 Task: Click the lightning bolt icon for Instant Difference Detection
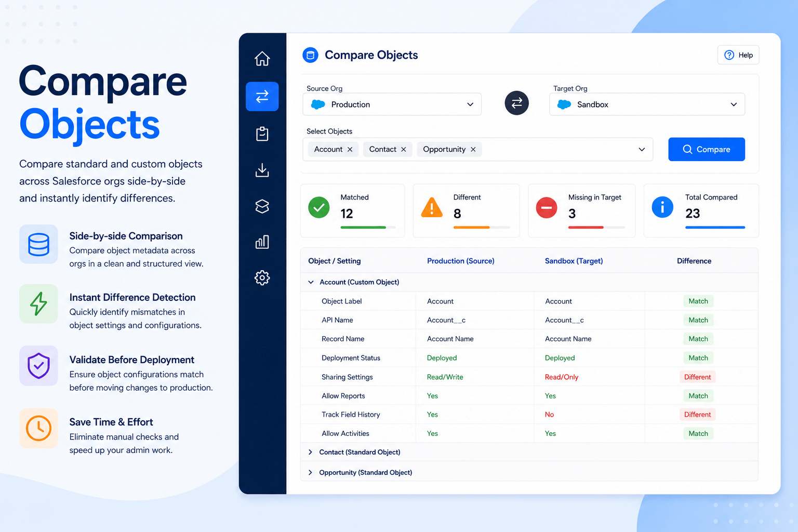(38, 304)
